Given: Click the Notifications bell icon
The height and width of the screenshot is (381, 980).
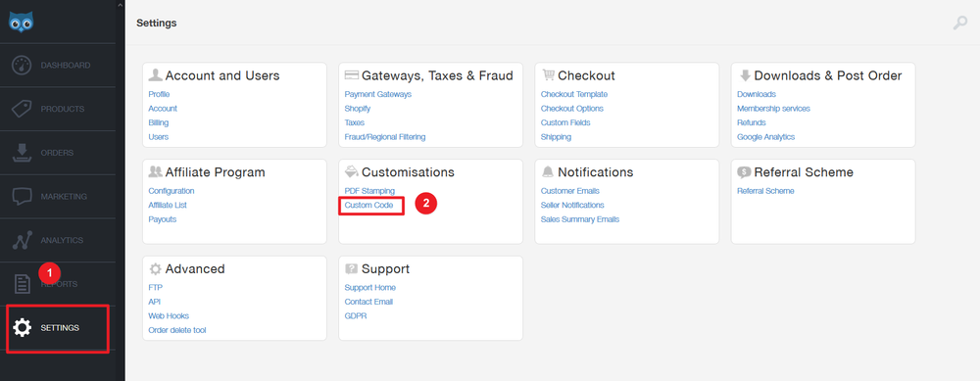Looking at the screenshot, I should 548,171.
